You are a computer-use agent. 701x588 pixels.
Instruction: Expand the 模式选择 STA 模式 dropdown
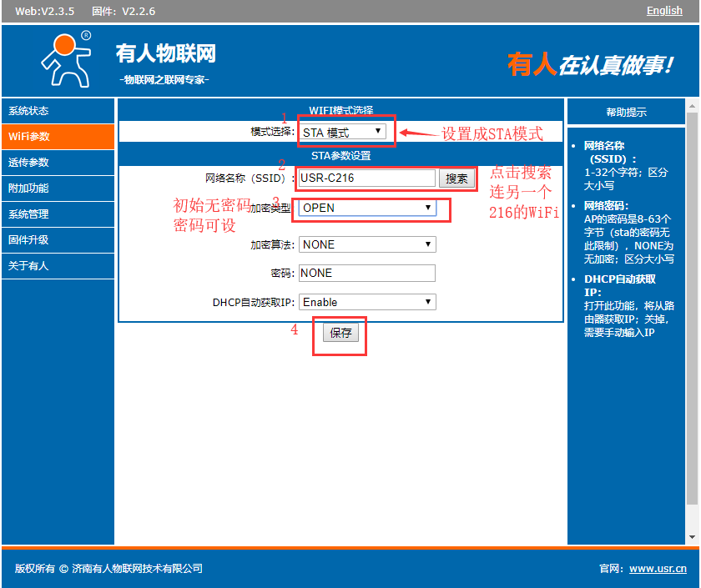[343, 132]
